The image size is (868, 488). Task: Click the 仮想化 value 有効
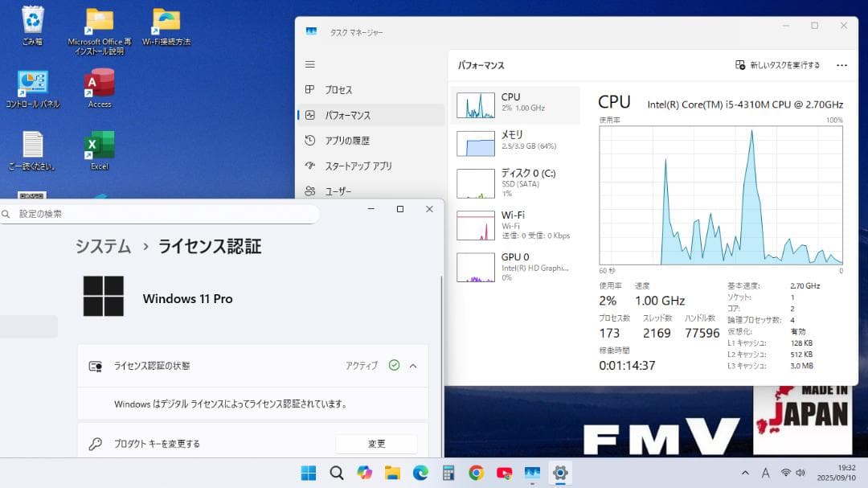[798, 331]
